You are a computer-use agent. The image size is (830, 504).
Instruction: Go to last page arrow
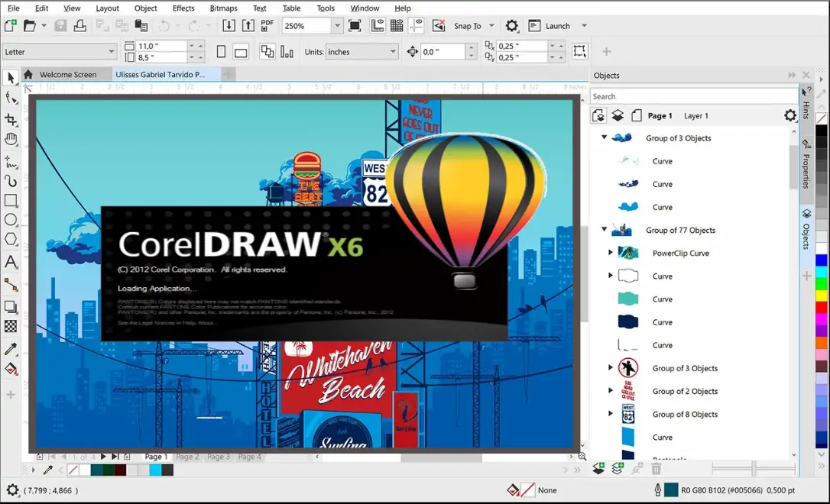(115, 457)
